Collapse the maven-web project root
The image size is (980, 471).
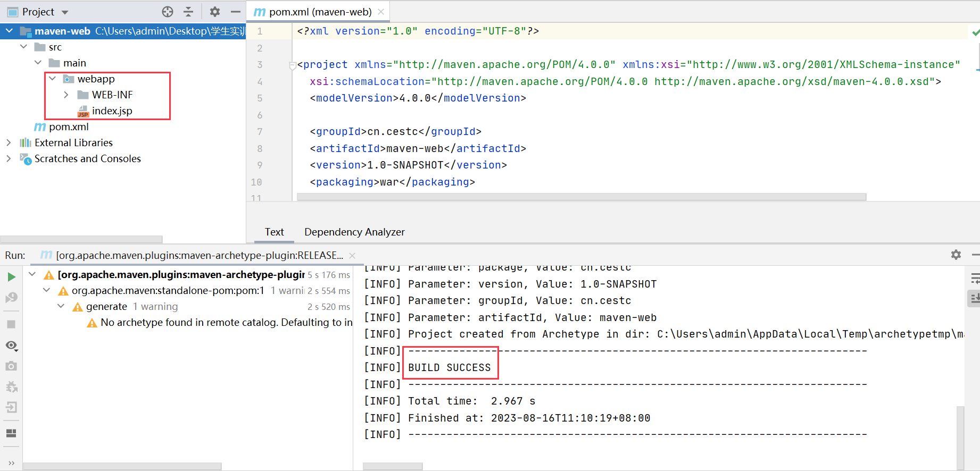point(9,31)
